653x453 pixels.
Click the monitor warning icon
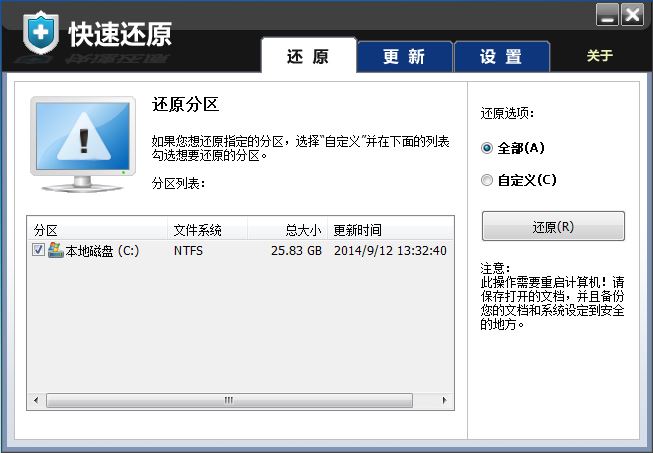click(x=83, y=144)
